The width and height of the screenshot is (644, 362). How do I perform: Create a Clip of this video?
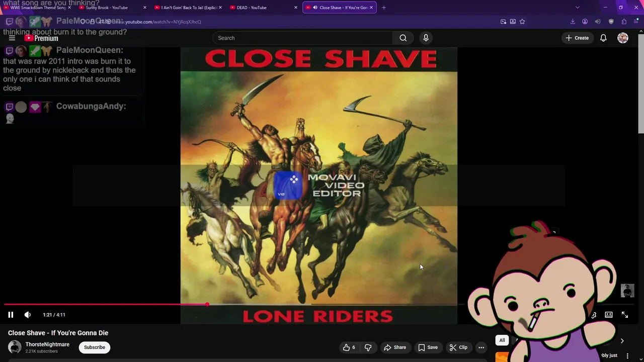(x=458, y=347)
